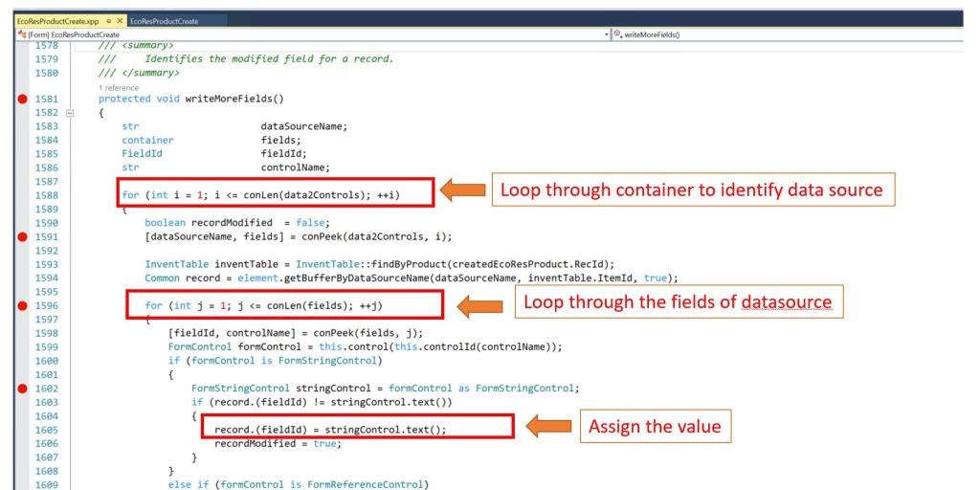Click the 'Assign the value' callout box
980x490 pixels.
coord(655,426)
